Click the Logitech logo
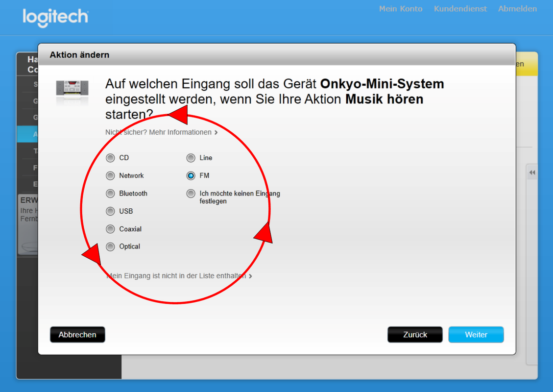 (x=55, y=18)
